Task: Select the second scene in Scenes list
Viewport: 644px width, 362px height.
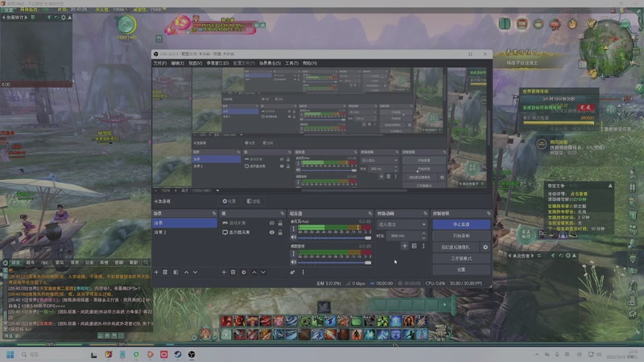Action: pos(185,232)
